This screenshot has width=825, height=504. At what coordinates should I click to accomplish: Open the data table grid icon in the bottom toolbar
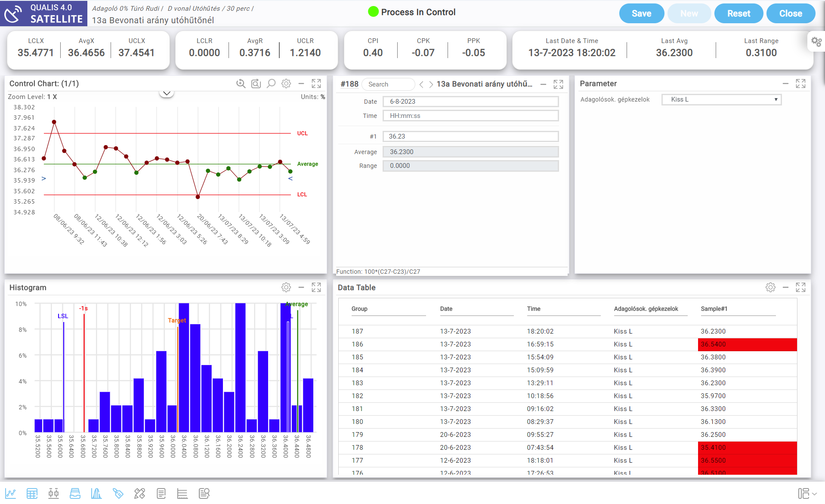click(32, 493)
